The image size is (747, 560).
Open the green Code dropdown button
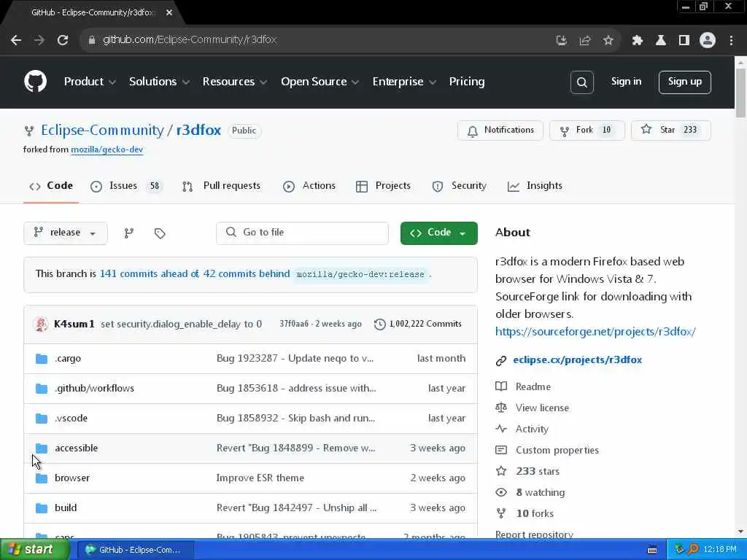(x=438, y=233)
